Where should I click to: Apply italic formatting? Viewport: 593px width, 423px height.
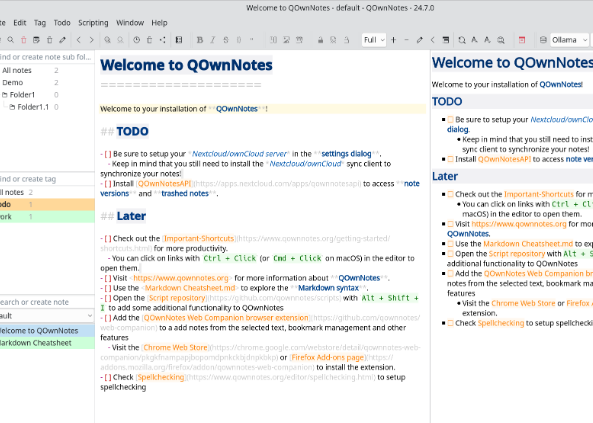213,40
